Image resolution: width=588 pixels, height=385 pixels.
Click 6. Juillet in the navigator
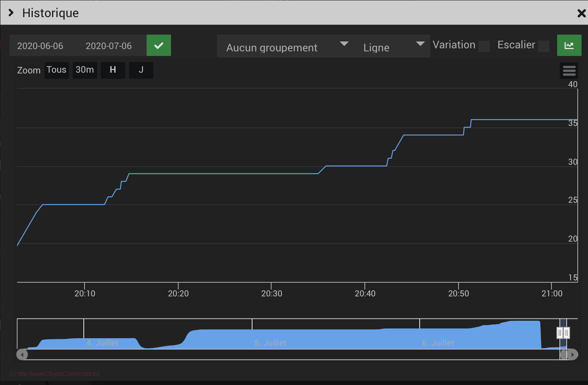[438, 343]
